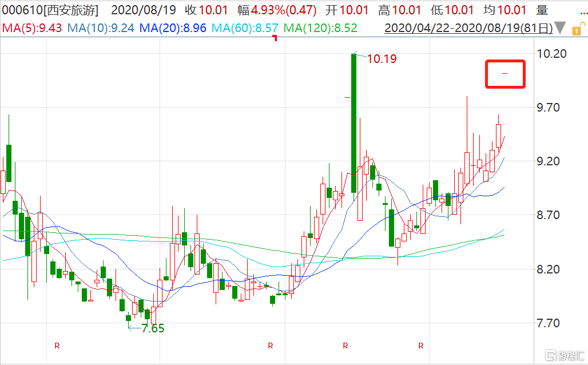This screenshot has width=588, height=365.
Task: Click the 8.20 price axis label
Action: click(549, 269)
